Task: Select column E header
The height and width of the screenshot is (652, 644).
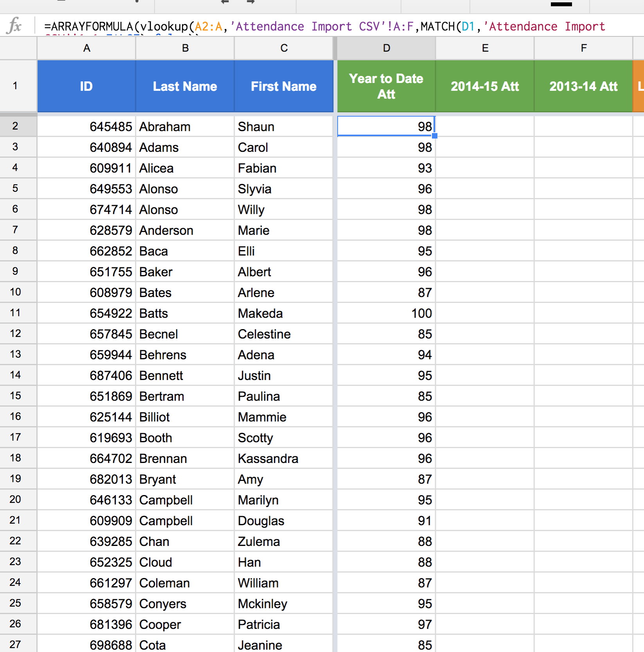Action: pyautogui.click(x=485, y=48)
